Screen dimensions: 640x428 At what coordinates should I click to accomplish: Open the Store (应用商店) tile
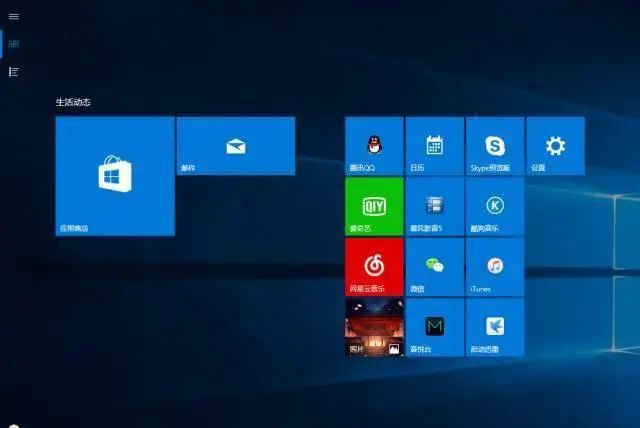115,176
